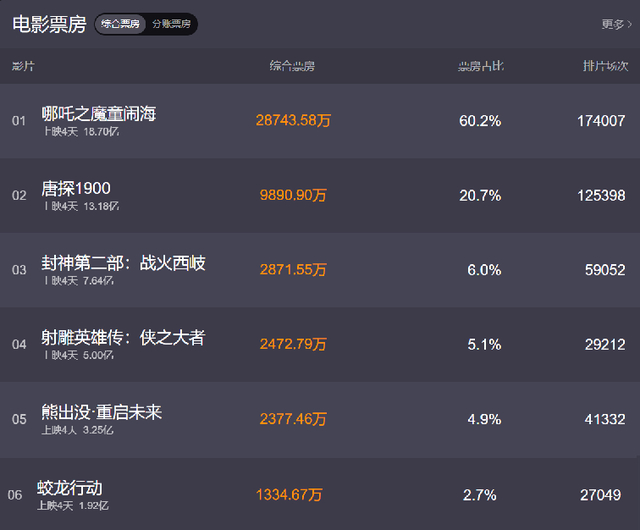Image resolution: width=640 pixels, height=530 pixels.
Task: Open movie 熊出没·重启未来
Action: [x=101, y=412]
